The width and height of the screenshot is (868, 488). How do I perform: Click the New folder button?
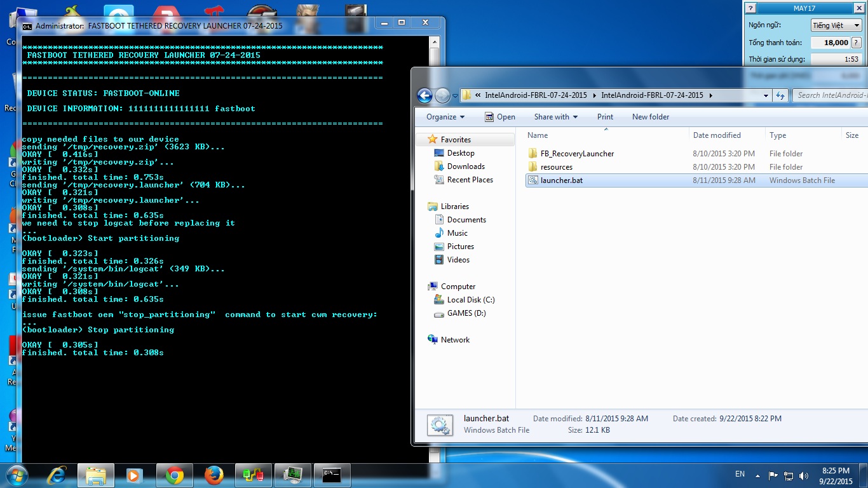pos(650,117)
